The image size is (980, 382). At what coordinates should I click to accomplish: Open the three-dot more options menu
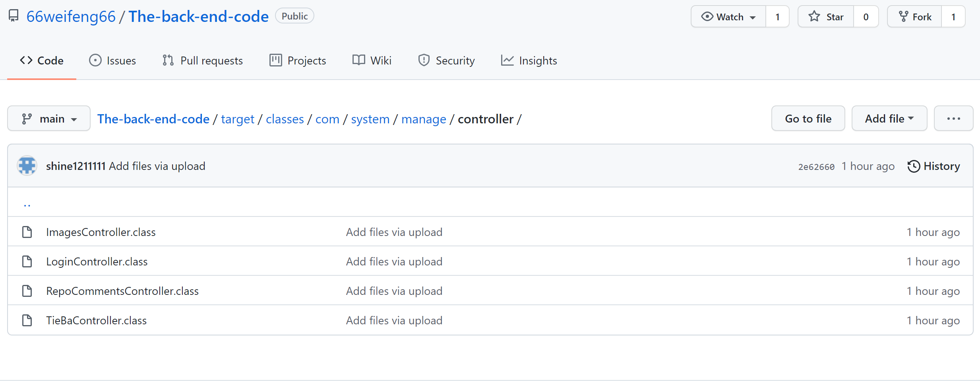(x=954, y=119)
